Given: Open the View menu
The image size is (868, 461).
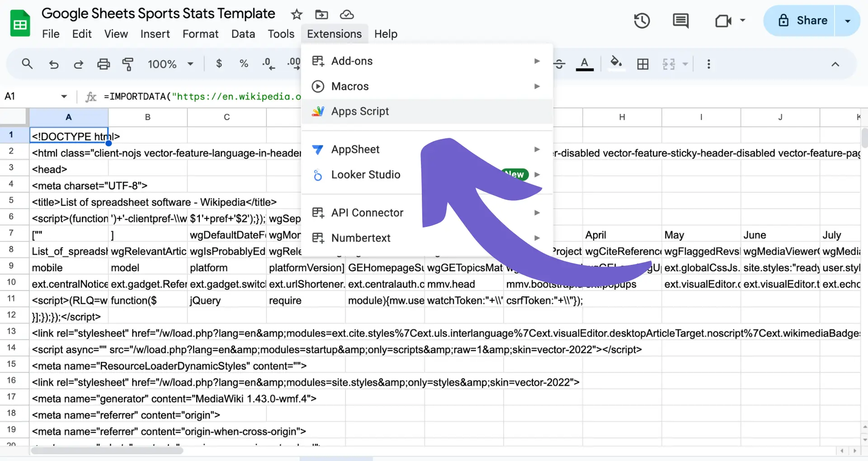Looking at the screenshot, I should 116,34.
